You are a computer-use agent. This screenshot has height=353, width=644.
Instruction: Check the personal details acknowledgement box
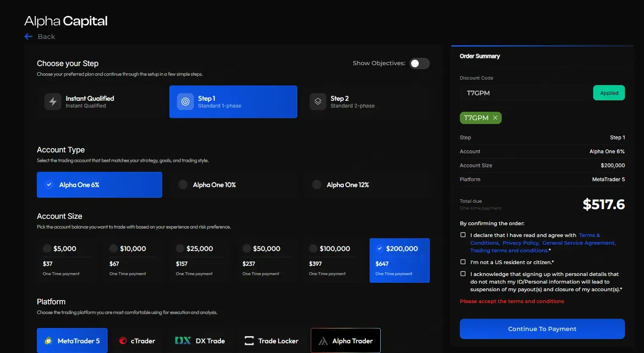463,274
